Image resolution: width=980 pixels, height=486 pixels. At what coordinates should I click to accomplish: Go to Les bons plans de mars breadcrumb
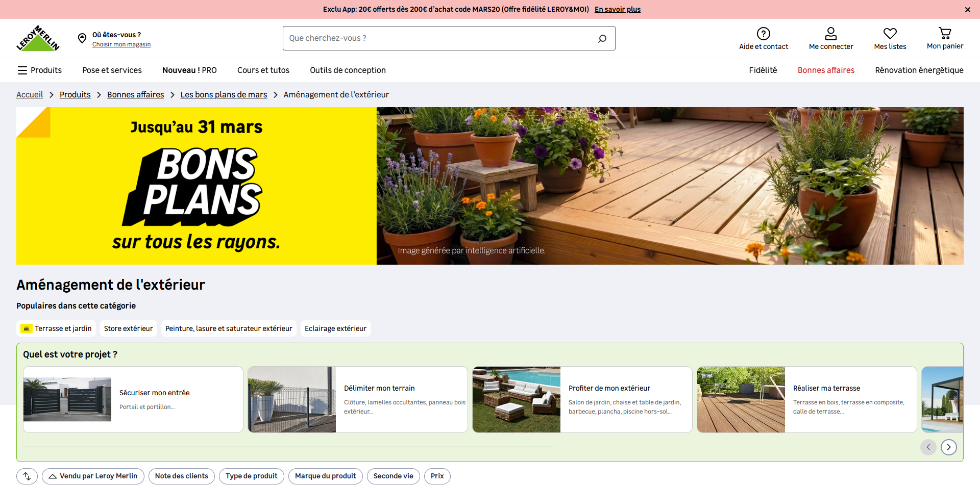(224, 94)
